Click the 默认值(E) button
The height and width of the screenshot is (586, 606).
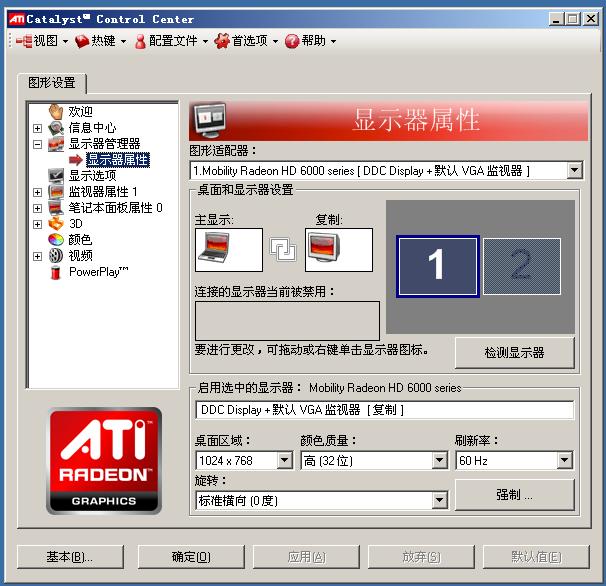[536, 557]
